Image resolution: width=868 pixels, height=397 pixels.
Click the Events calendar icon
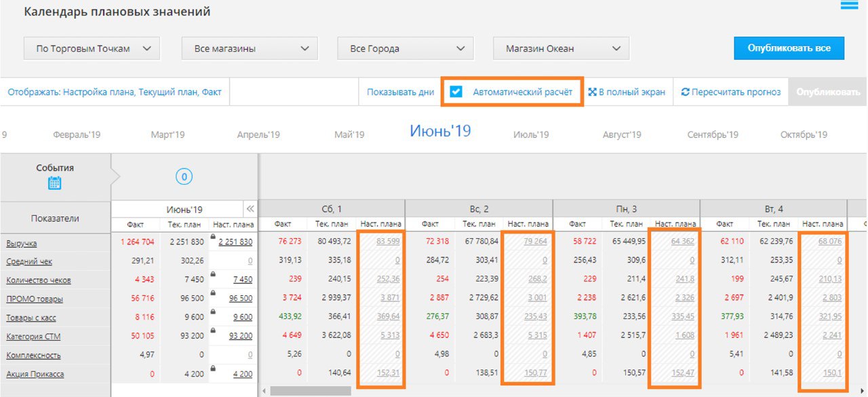(55, 183)
